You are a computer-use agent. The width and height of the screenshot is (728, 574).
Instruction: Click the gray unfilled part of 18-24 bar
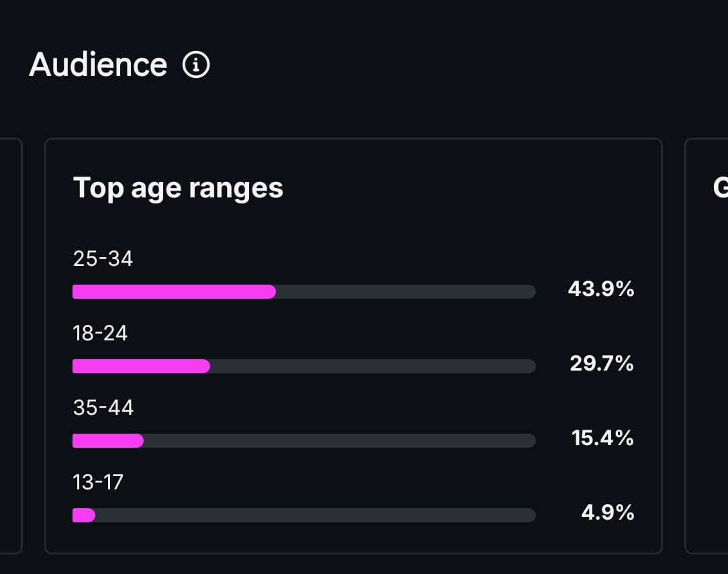[x=373, y=366]
